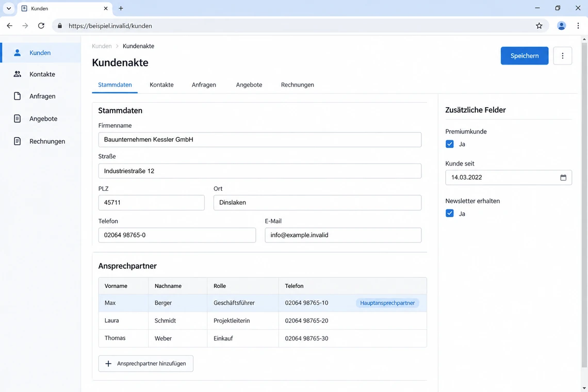Select the Thomas contact row
Image resolution: width=588 pixels, height=392 pixels.
point(263,338)
